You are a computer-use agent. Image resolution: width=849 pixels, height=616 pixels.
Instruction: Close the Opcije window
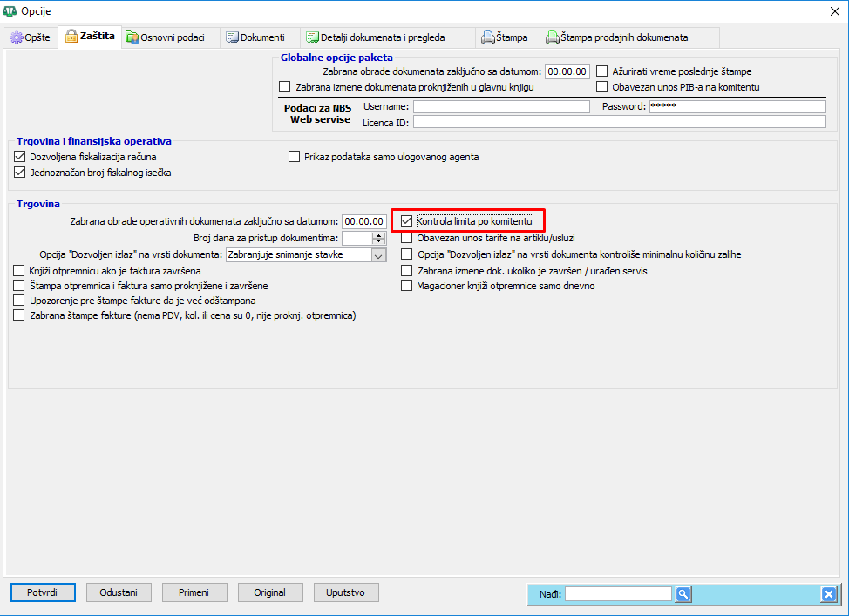pos(835,11)
